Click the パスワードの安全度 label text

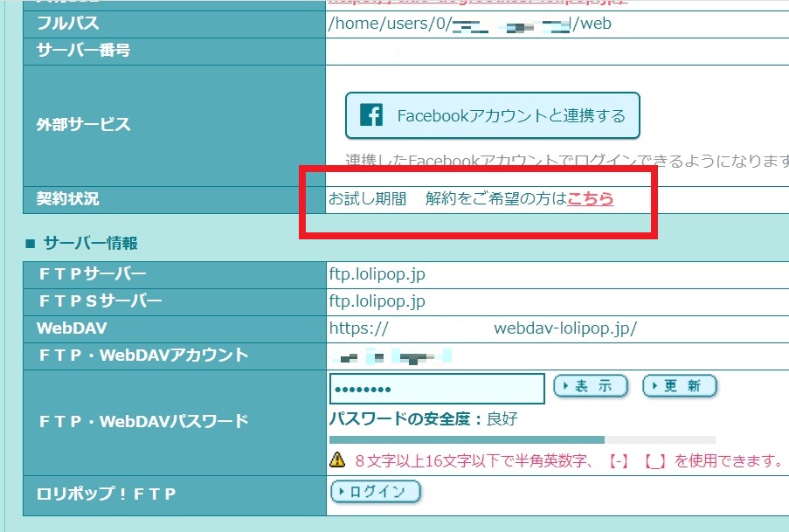405,419
